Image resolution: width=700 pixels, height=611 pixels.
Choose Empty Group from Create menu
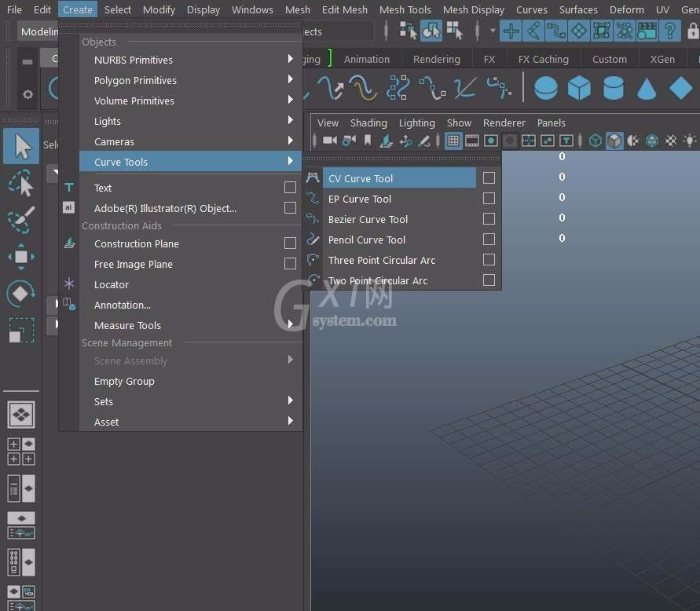click(x=191, y=381)
